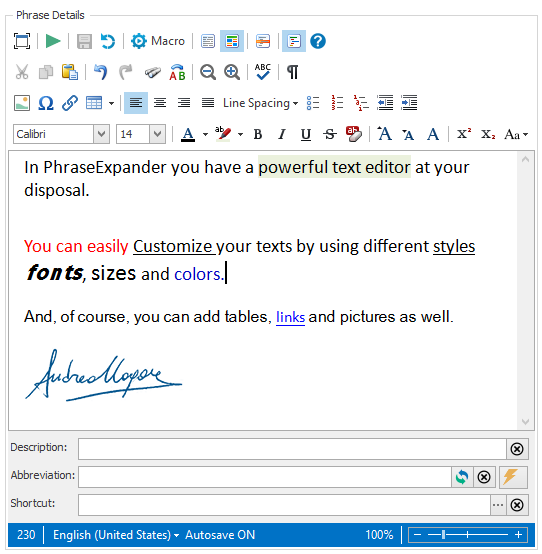This screenshot has width=542, height=554.
Task: Open help via blue question mark
Action: click(318, 41)
